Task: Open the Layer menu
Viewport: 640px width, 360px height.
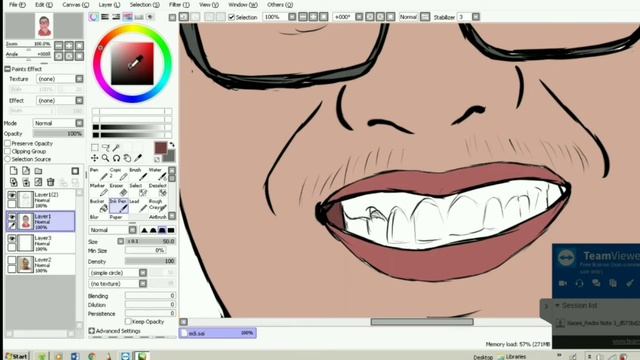Action: pos(109,4)
